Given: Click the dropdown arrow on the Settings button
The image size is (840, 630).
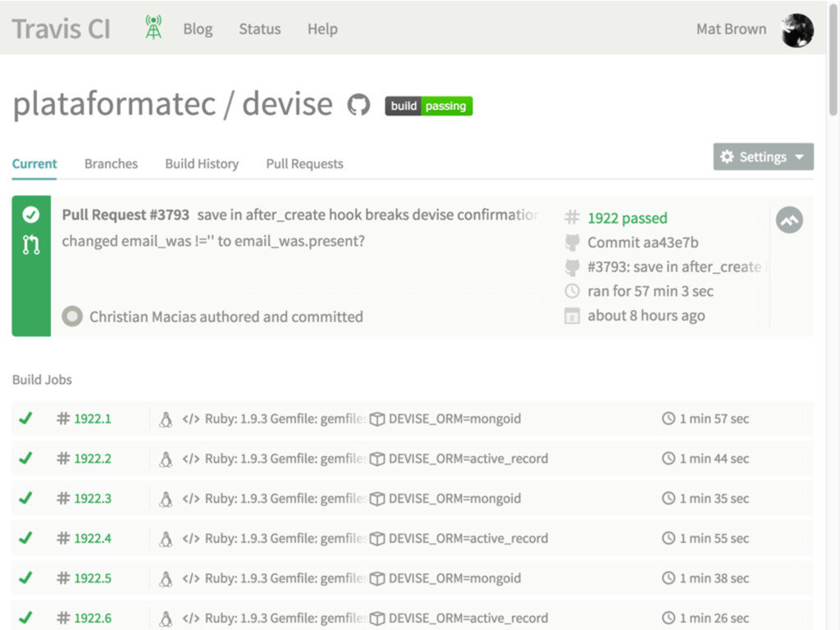Looking at the screenshot, I should (800, 157).
